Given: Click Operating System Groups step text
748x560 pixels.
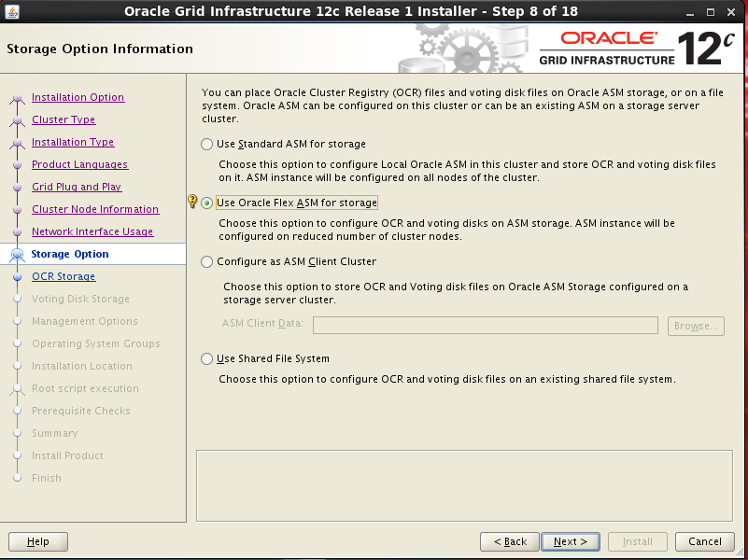Looking at the screenshot, I should (x=96, y=343).
